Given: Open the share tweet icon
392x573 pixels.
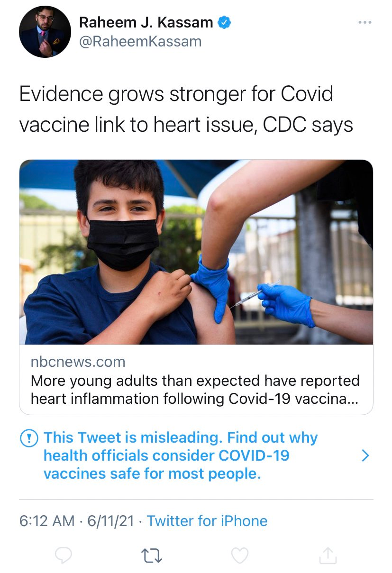Looking at the screenshot, I should (x=327, y=555).
